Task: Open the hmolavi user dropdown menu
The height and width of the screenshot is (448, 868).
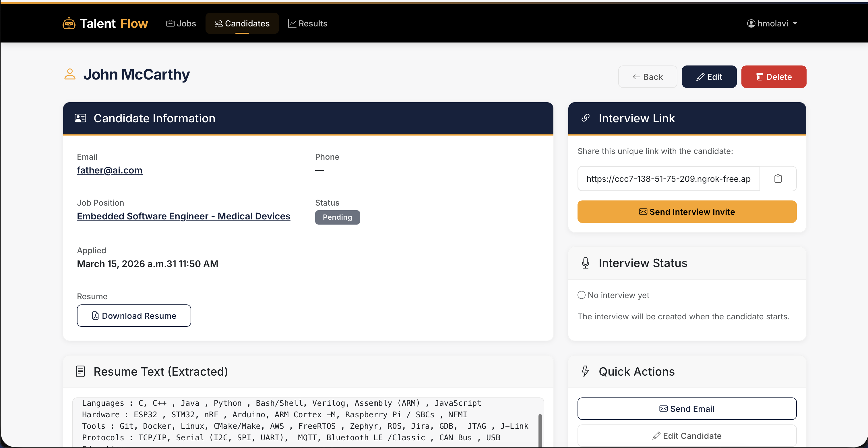Action: [x=772, y=24]
